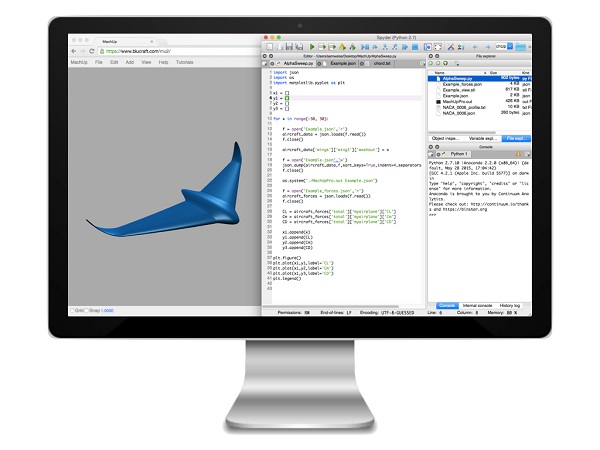Screen dimensions: 600x450
Task: Toggle the Snap checkbox in MachUp
Action: coord(86,310)
